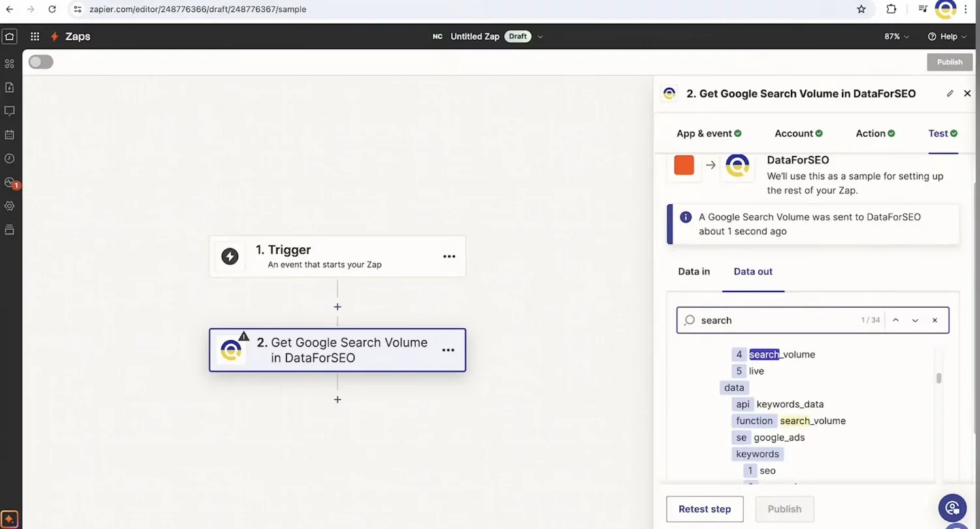Image resolution: width=980 pixels, height=529 pixels.
Task: Jump to next search match
Action: 915,320
